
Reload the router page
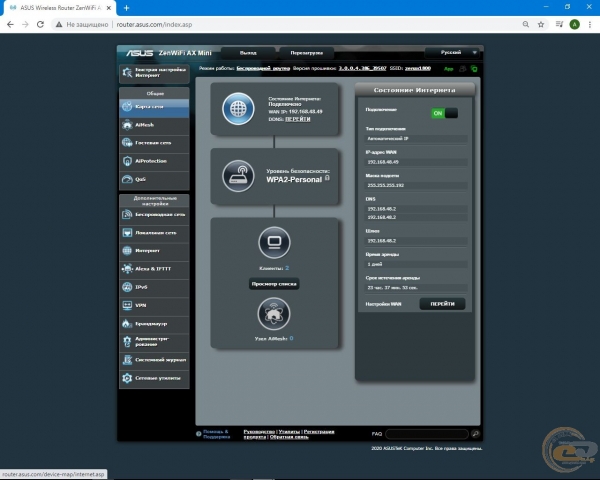click(x=40, y=24)
